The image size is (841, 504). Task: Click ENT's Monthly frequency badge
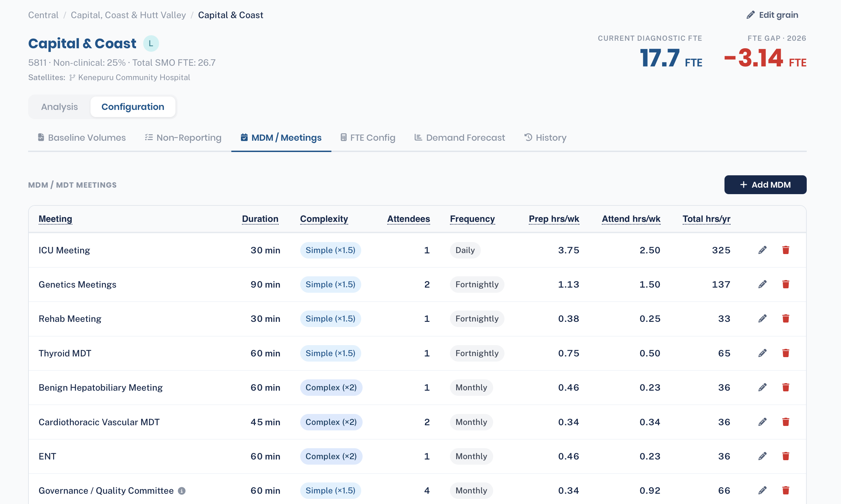click(x=471, y=456)
